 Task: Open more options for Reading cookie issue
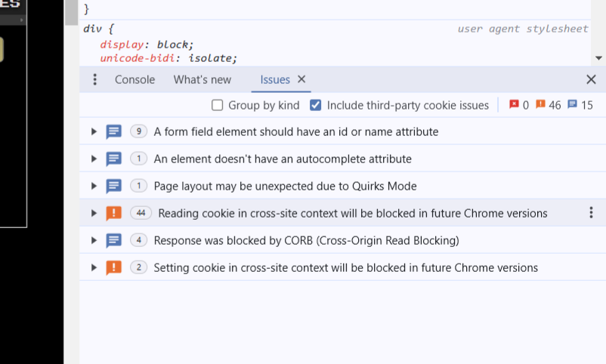(x=591, y=213)
